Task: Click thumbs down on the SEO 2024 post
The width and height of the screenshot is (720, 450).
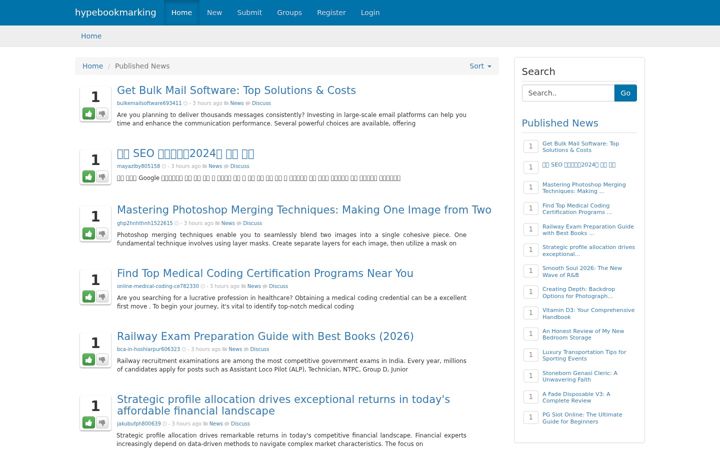Action: [x=102, y=176]
